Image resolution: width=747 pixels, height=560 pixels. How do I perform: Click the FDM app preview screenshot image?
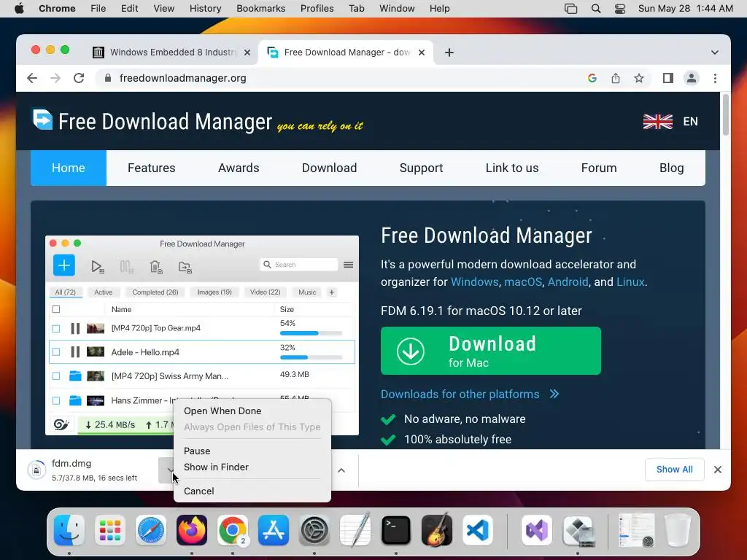coord(202,335)
